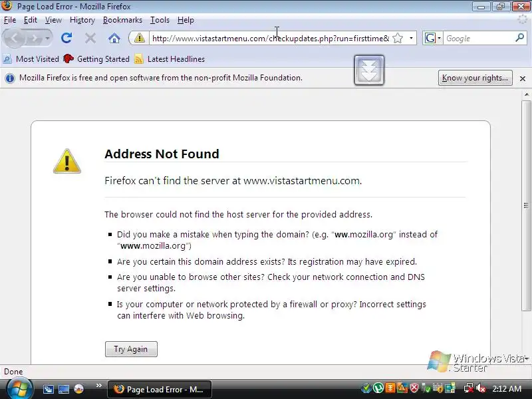Click the 2:12 AM system clock
Image resolution: width=532 pixels, height=399 pixels.
click(506, 389)
